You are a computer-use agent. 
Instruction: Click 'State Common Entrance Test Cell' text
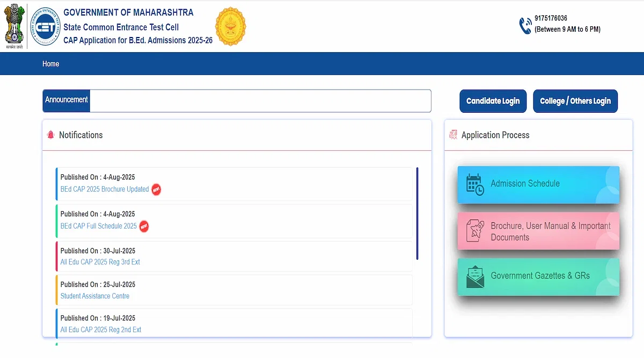click(x=121, y=27)
